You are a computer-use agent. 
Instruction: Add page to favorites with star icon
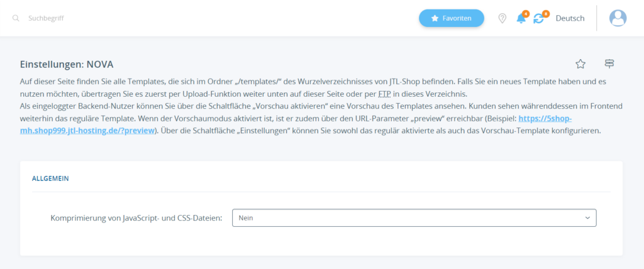coord(580,63)
